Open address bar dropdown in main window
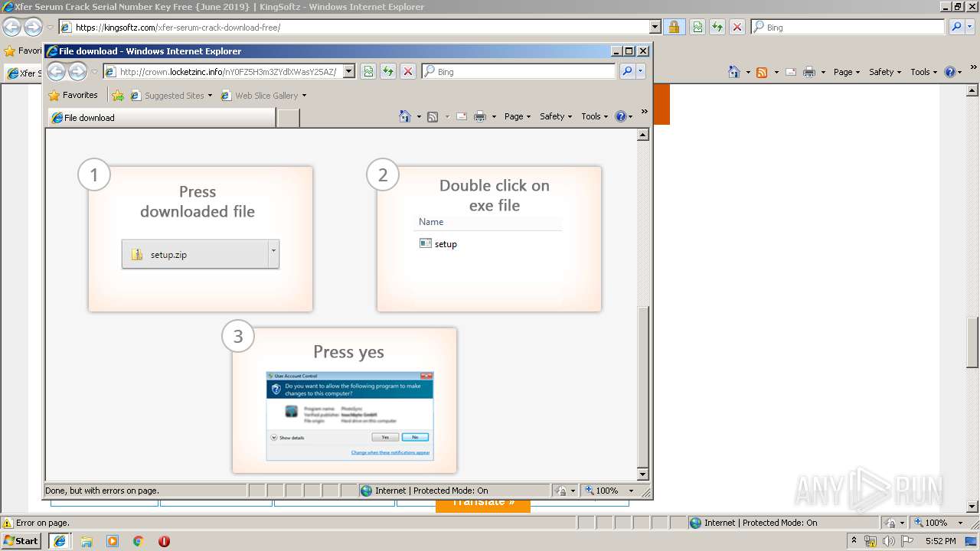The height and width of the screenshot is (551, 980). pyautogui.click(x=655, y=27)
